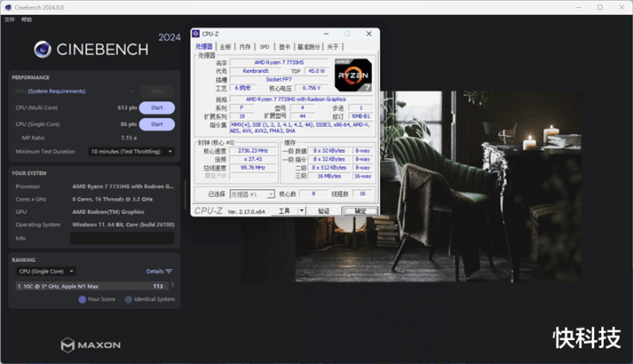Open the Cinebench 帮助 menu
The width and height of the screenshot is (633, 364).
click(x=26, y=19)
